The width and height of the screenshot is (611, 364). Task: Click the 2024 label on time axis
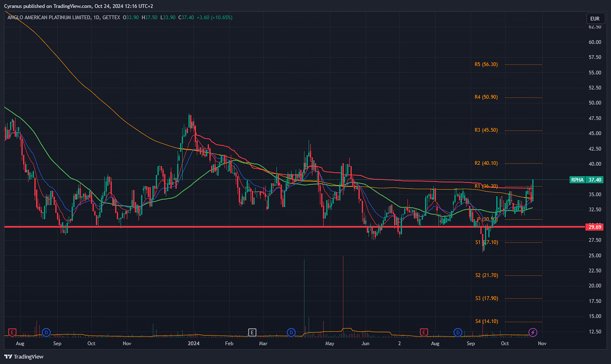pos(193,343)
